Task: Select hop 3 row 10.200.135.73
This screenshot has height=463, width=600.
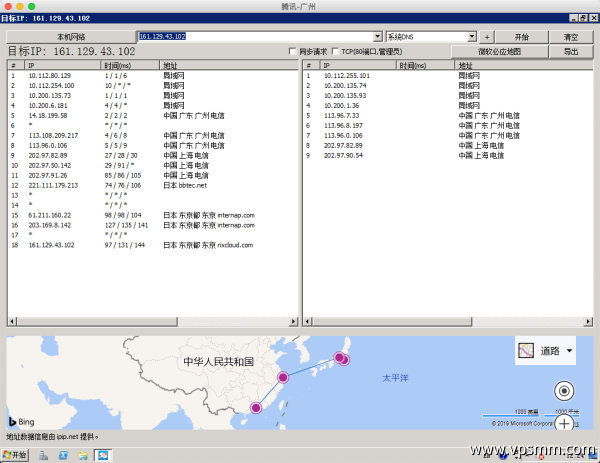Action: tap(152, 96)
